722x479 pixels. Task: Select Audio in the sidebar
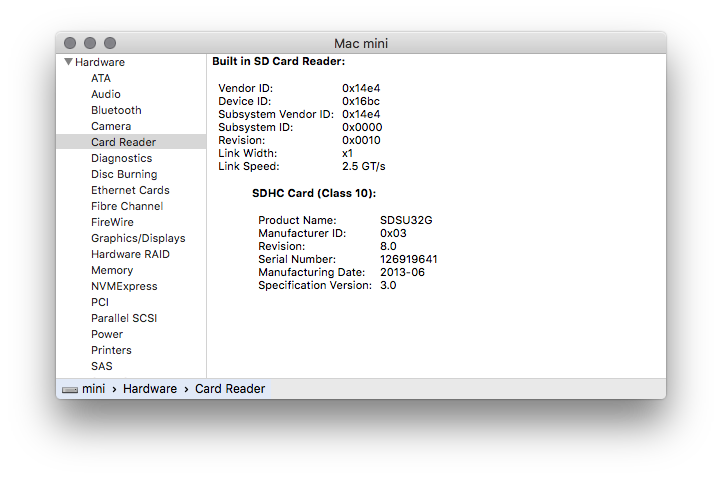106,94
